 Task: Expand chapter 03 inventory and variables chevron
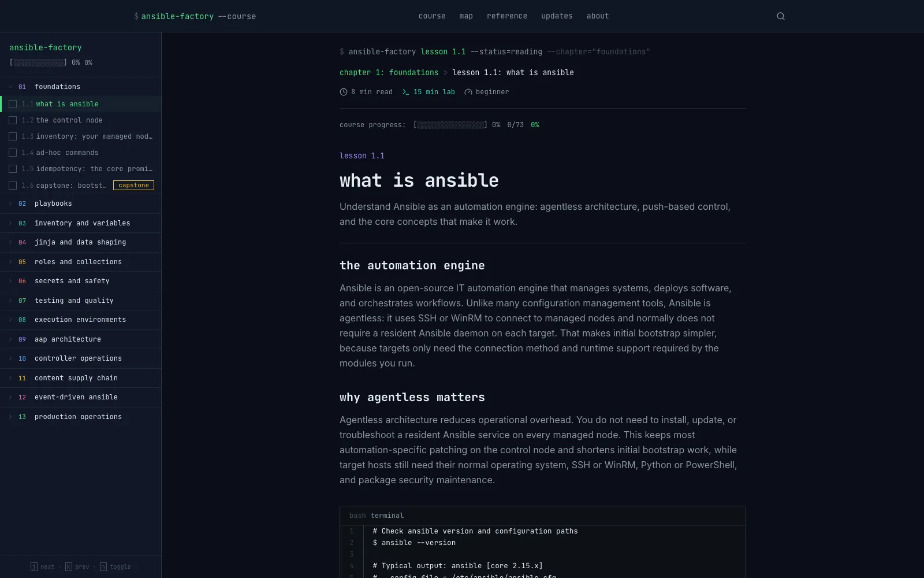coord(10,223)
